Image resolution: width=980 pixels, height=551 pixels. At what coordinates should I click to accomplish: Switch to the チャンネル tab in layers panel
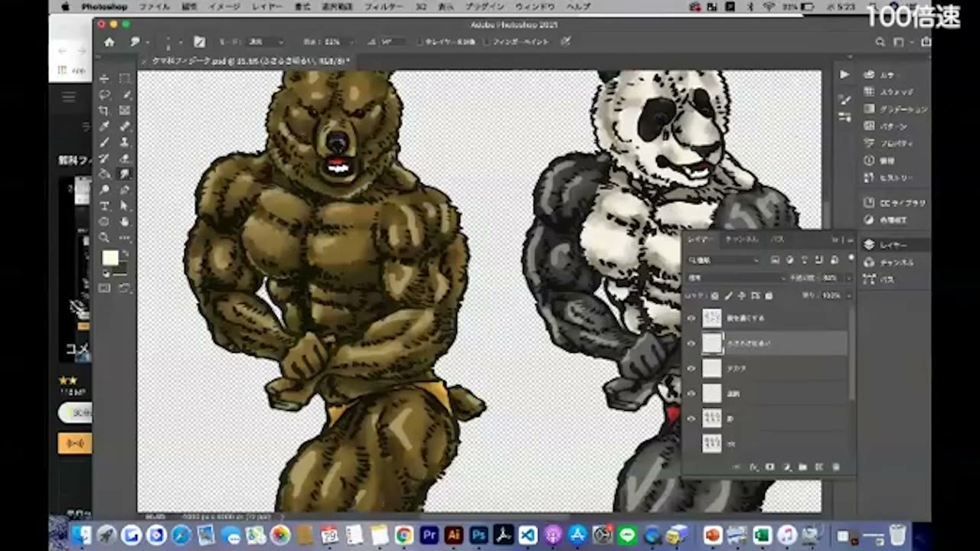(741, 240)
